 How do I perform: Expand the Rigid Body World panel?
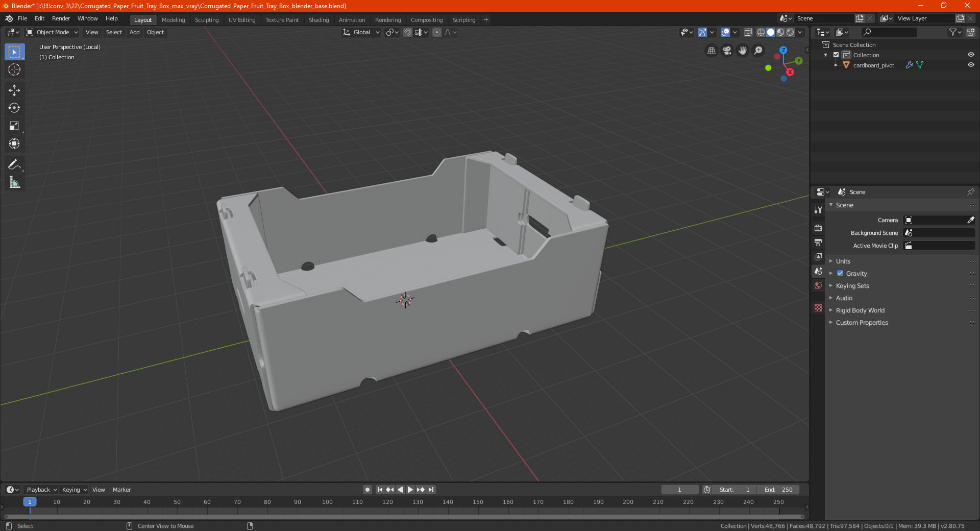tap(860, 310)
